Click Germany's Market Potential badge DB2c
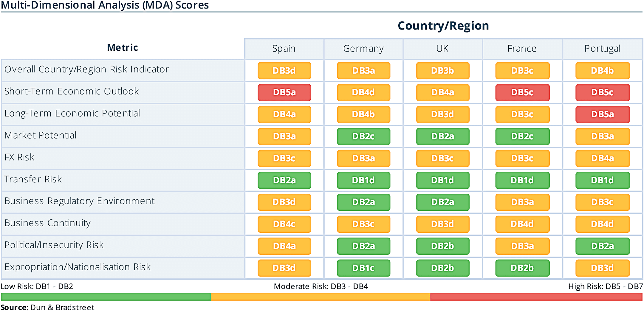 tap(363, 136)
